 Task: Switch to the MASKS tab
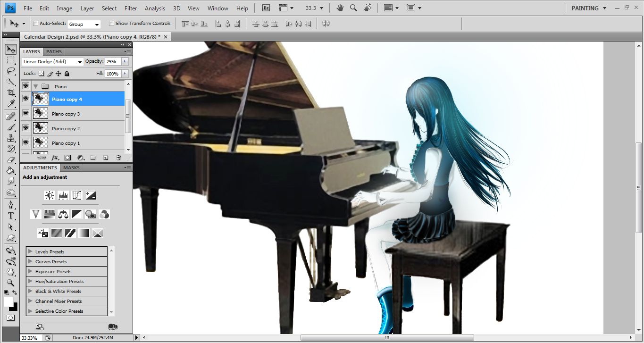coord(71,167)
